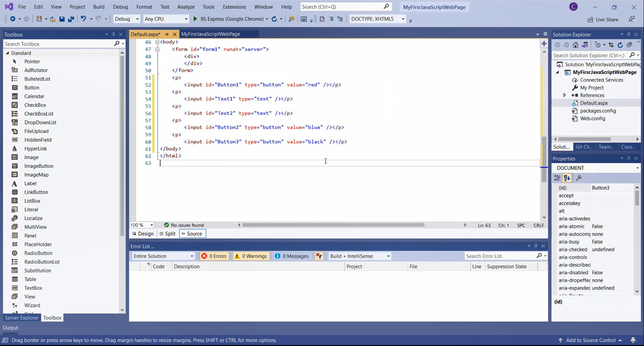The width and height of the screenshot is (644, 346).
Task: Toggle the 0 Warnings filter
Action: [x=251, y=256]
